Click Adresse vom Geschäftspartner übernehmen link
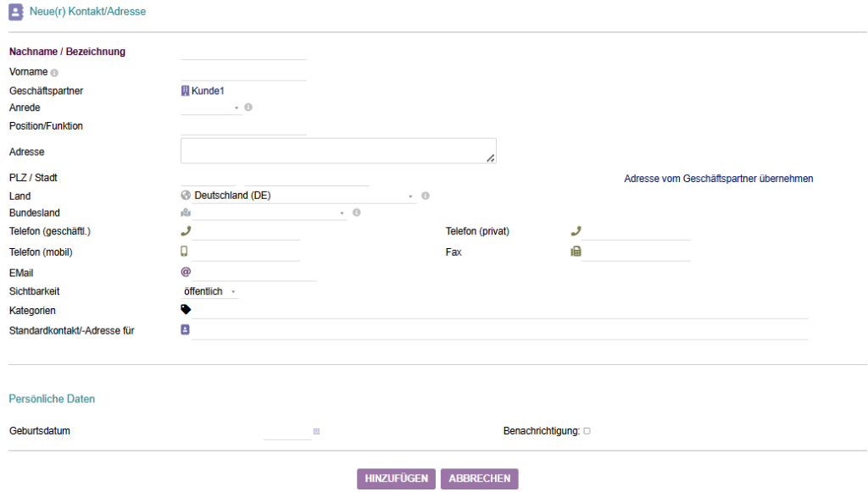868x492 pixels. [718, 179]
